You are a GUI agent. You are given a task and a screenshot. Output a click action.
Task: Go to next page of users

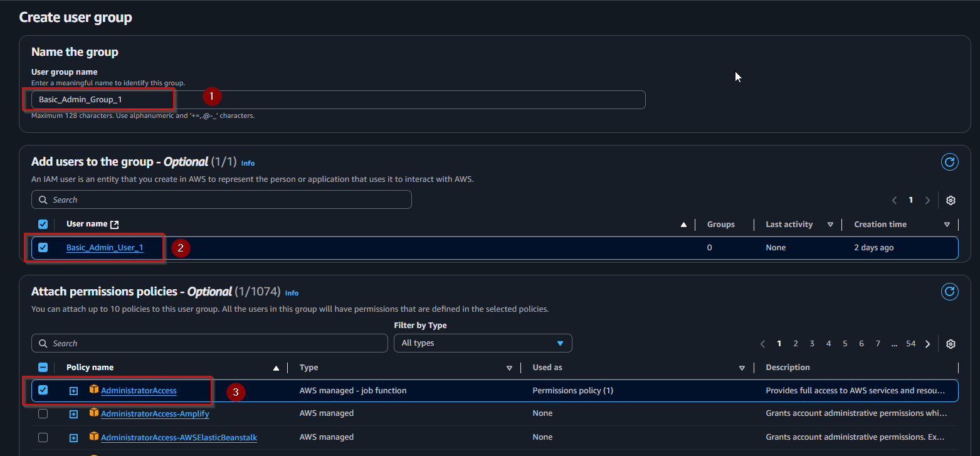(927, 200)
